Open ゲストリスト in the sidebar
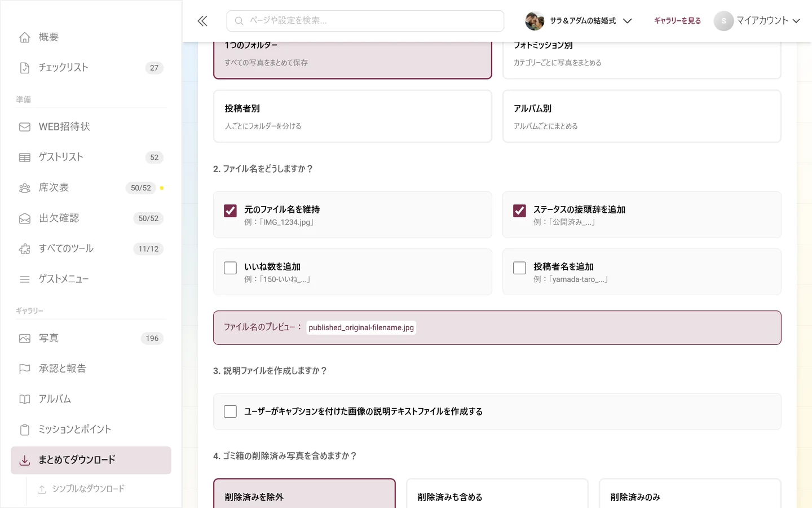The width and height of the screenshot is (812, 508). click(91, 157)
